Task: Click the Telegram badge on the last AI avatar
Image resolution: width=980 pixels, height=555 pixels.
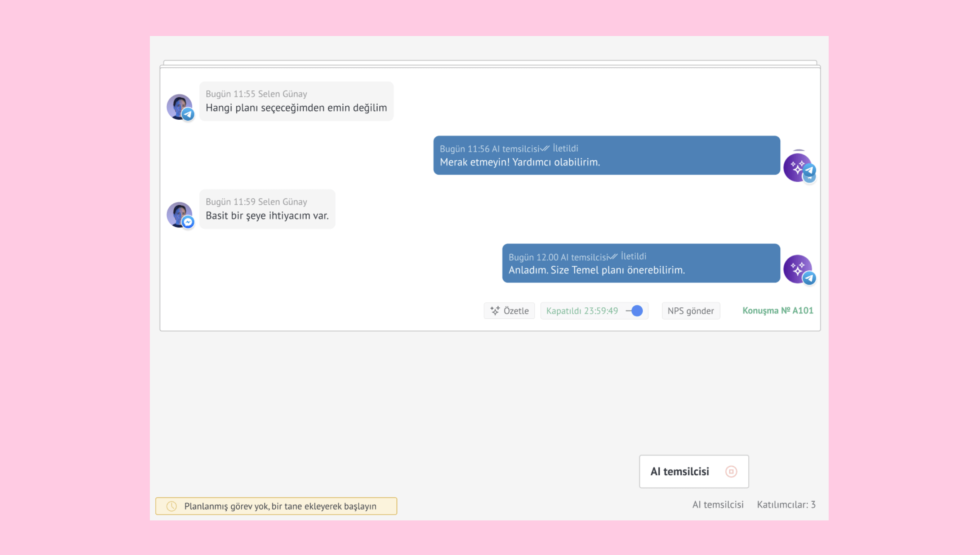Action: click(x=809, y=278)
